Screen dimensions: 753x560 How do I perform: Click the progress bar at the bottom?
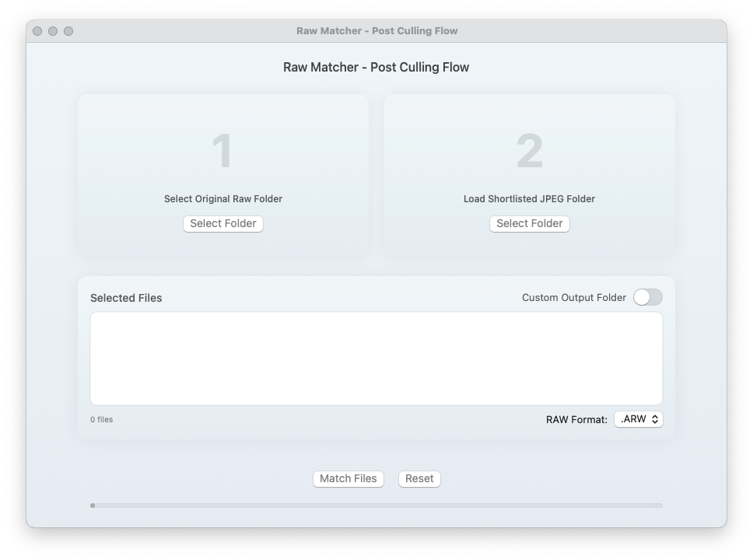click(376, 506)
